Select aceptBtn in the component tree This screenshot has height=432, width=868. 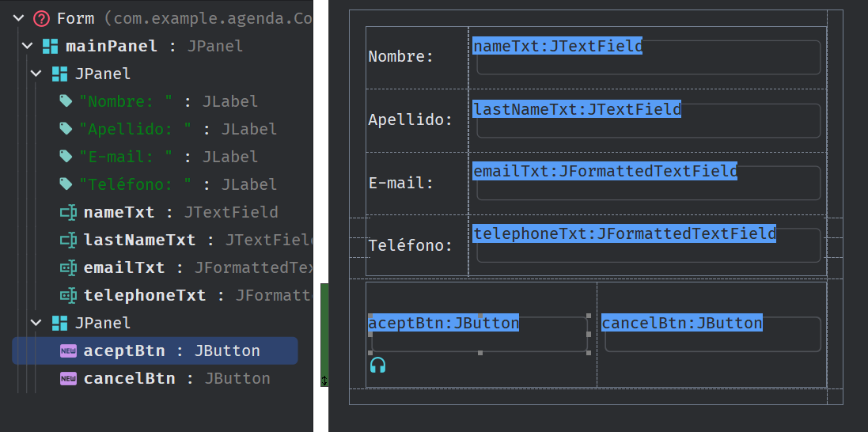click(132, 351)
